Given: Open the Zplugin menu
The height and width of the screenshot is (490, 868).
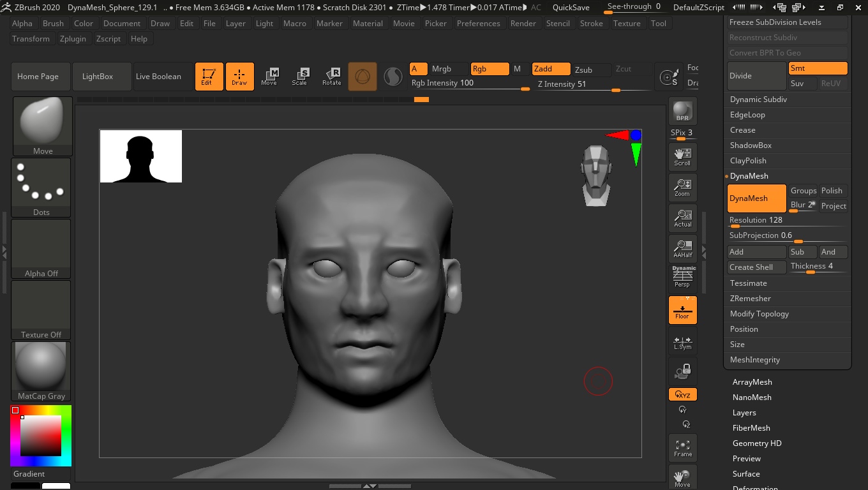Looking at the screenshot, I should [73, 39].
